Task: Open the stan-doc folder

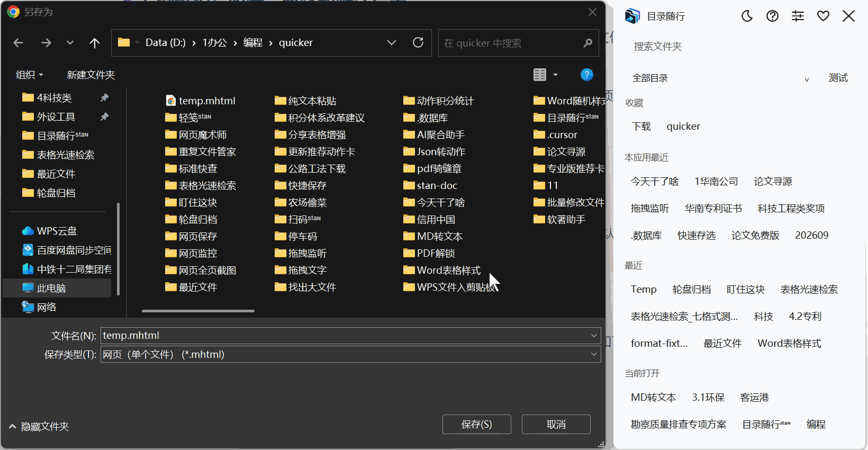Action: tap(430, 185)
